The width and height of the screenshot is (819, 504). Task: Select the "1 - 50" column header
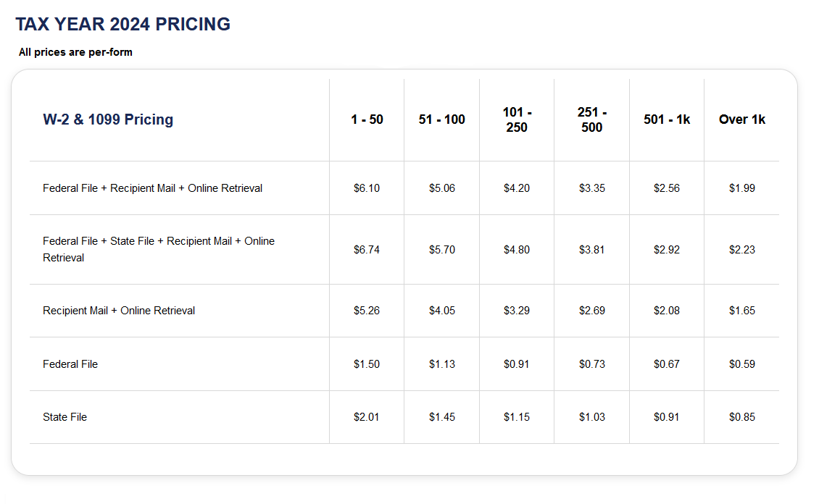point(367,119)
